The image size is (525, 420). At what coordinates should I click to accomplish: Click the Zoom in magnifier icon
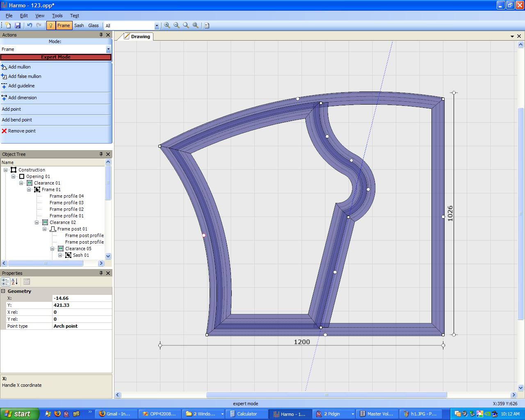tap(167, 25)
